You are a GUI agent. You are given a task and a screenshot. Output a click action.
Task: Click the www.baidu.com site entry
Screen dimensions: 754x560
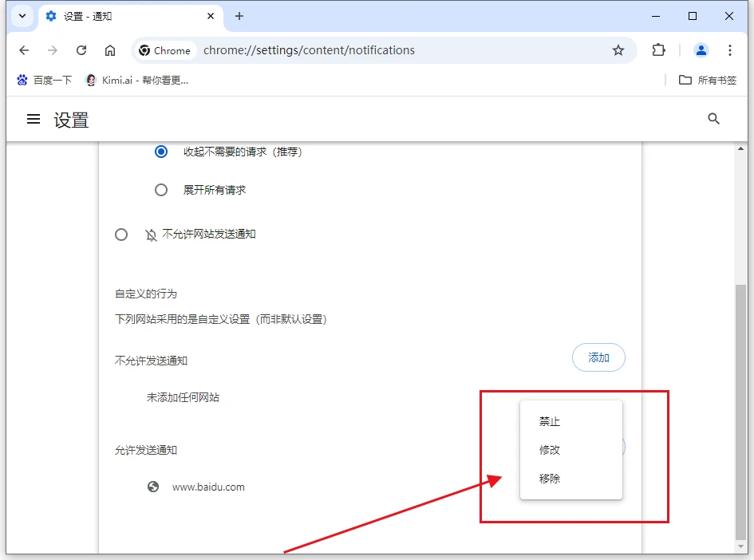click(208, 487)
